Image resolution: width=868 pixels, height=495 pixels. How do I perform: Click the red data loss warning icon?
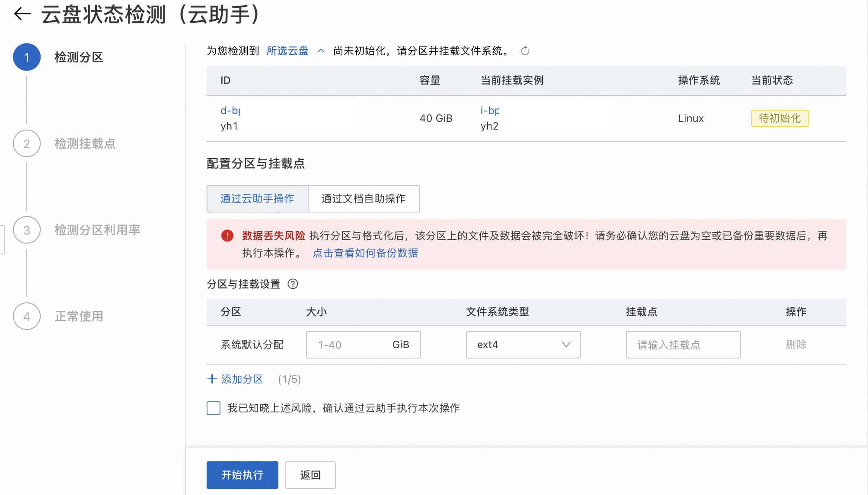pyautogui.click(x=227, y=235)
